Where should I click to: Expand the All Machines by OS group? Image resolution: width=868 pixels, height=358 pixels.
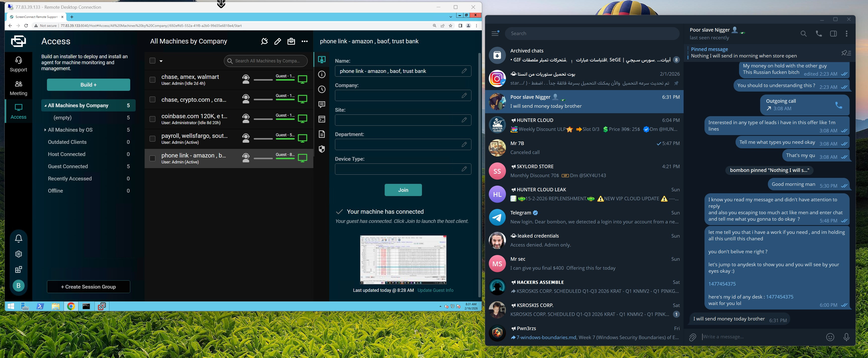coord(45,130)
